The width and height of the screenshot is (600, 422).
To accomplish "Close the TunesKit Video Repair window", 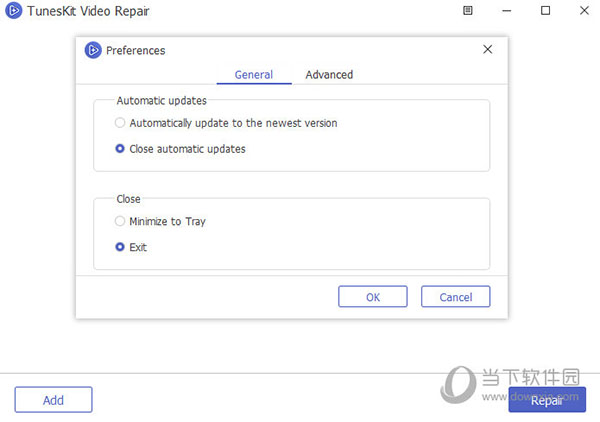I will [x=584, y=11].
